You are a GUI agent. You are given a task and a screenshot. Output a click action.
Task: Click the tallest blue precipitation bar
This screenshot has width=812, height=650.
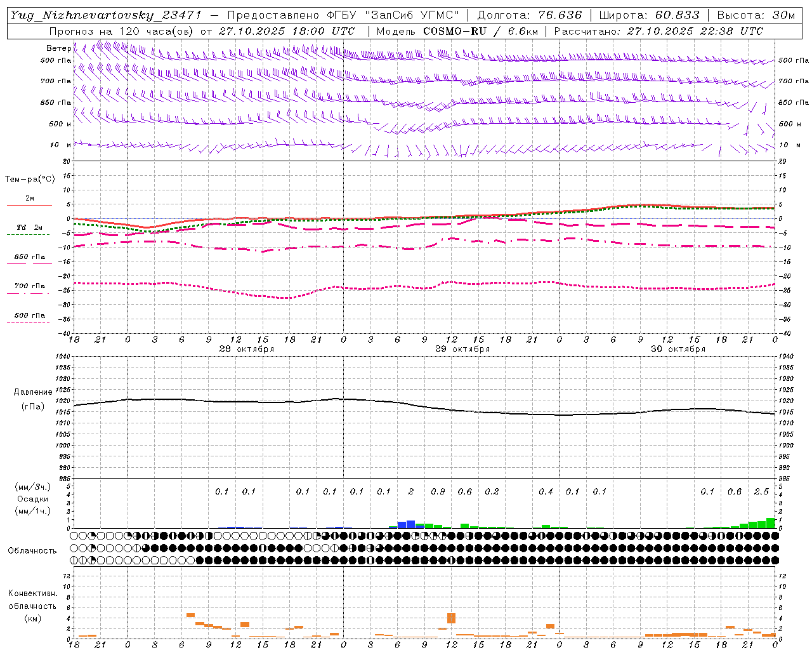point(410,524)
